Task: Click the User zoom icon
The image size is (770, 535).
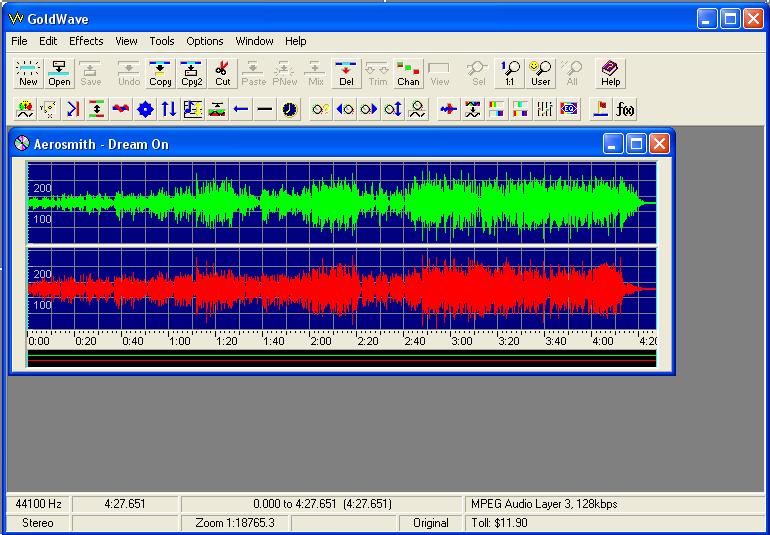Action: coord(541,73)
